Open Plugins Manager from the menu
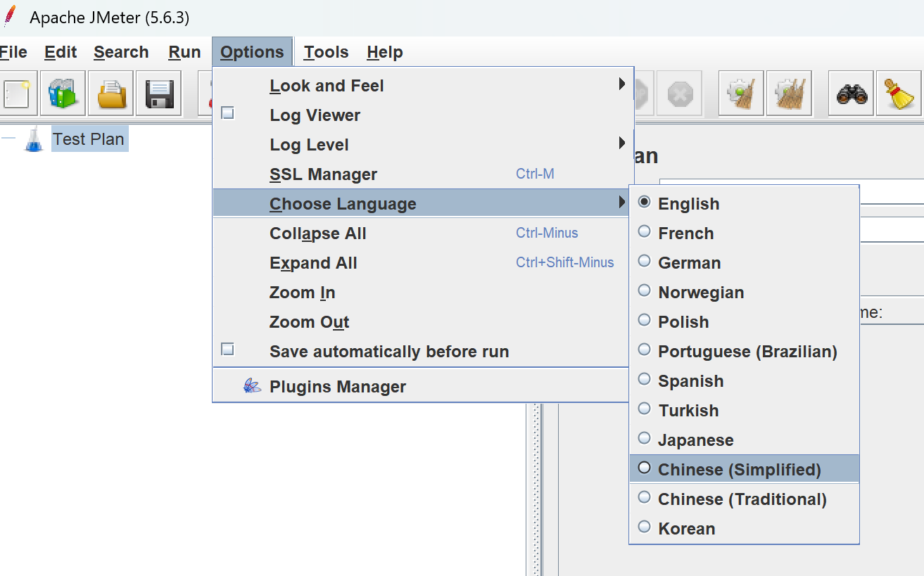Image resolution: width=924 pixels, height=576 pixels. pyautogui.click(x=421, y=387)
